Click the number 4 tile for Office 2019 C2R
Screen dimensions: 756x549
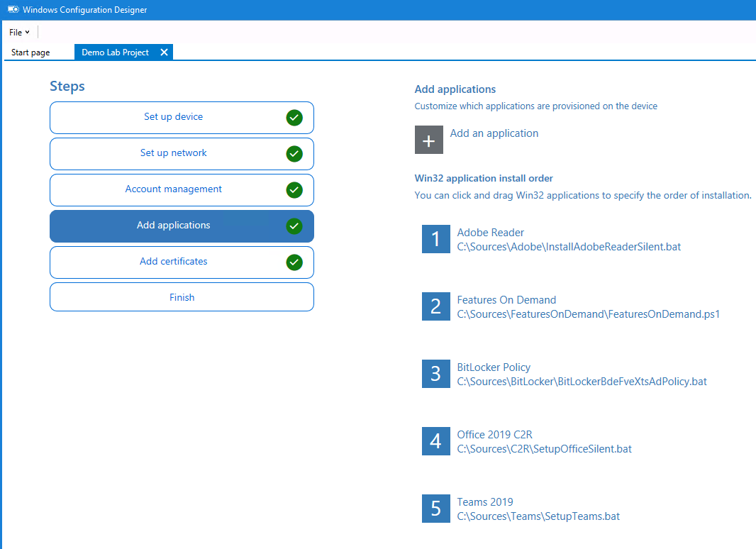[x=436, y=441]
